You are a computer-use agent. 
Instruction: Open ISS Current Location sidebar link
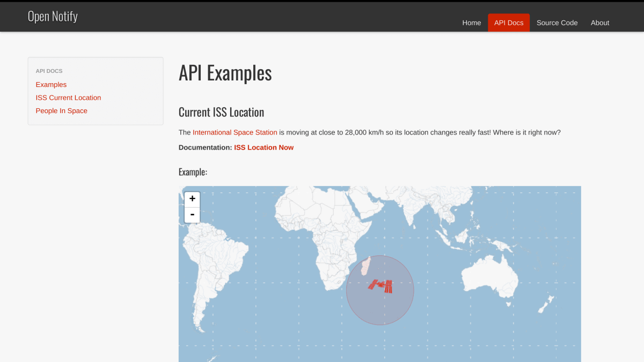[68, 98]
